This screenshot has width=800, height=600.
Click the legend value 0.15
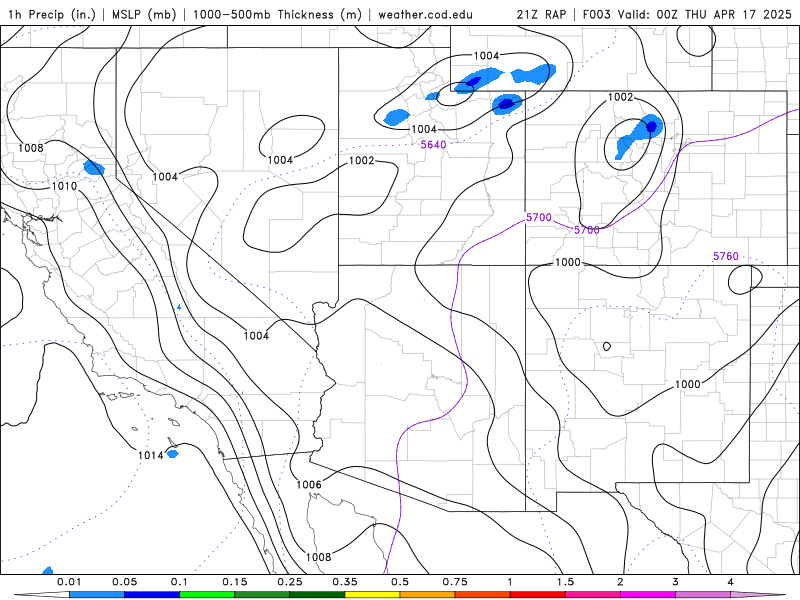tap(235, 582)
